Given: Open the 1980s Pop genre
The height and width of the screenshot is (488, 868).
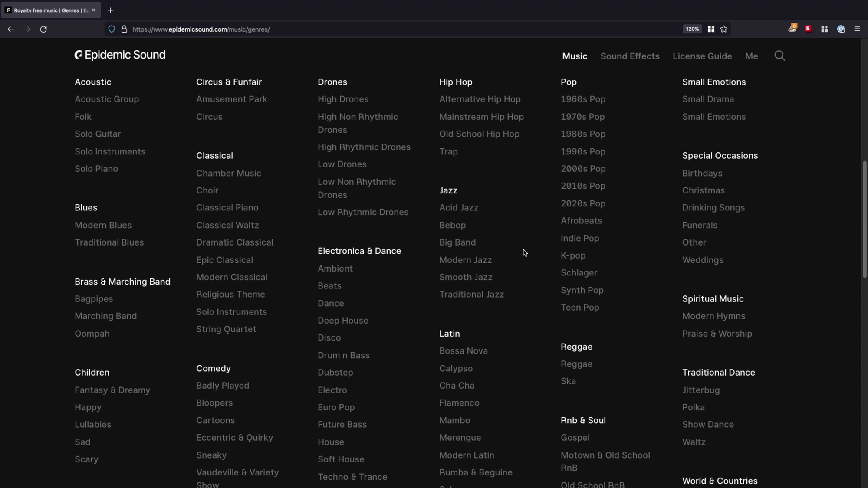Looking at the screenshot, I should point(583,134).
